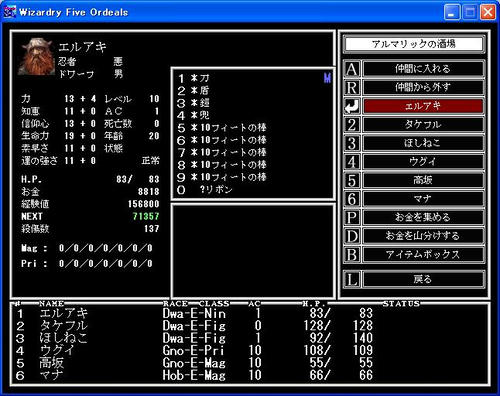Open アイテムボックス (item box)
The width and height of the screenshot is (500, 396).
[x=423, y=255]
